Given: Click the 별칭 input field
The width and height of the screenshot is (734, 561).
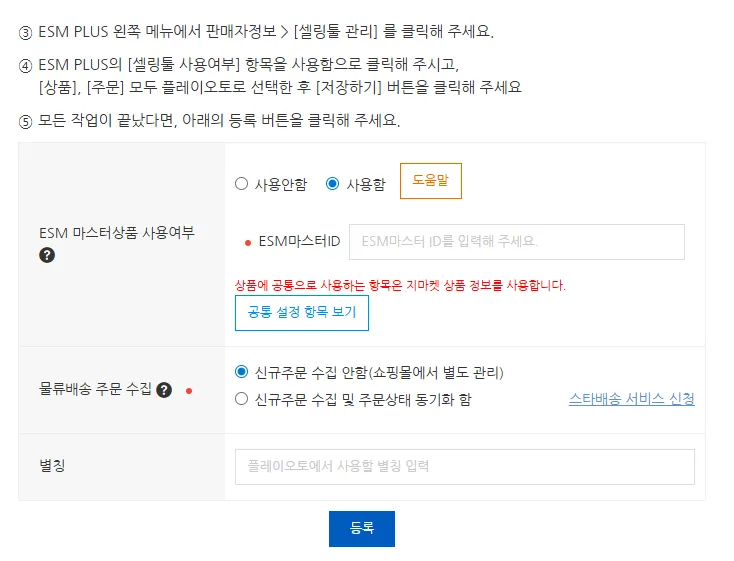Looking at the screenshot, I should 464,467.
